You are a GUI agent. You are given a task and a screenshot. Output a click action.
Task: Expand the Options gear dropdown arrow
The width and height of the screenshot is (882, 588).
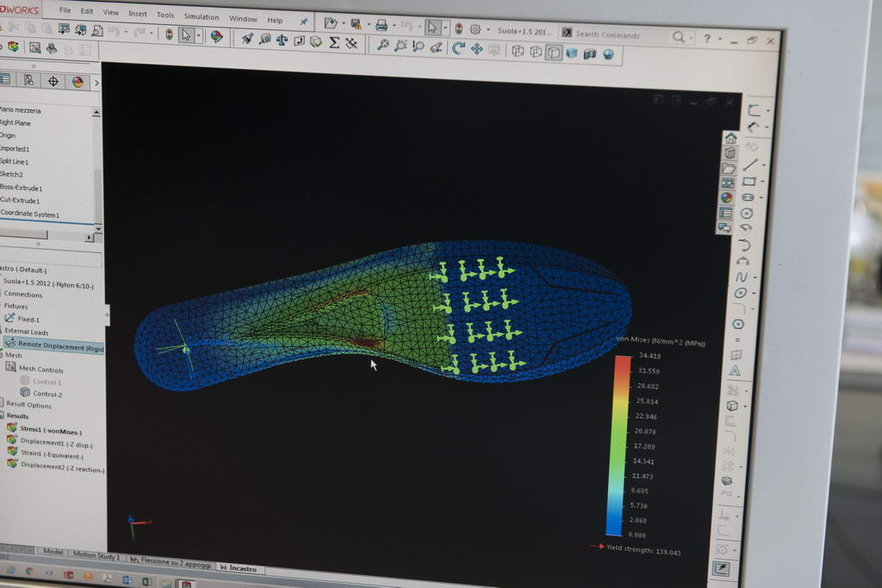point(488,29)
